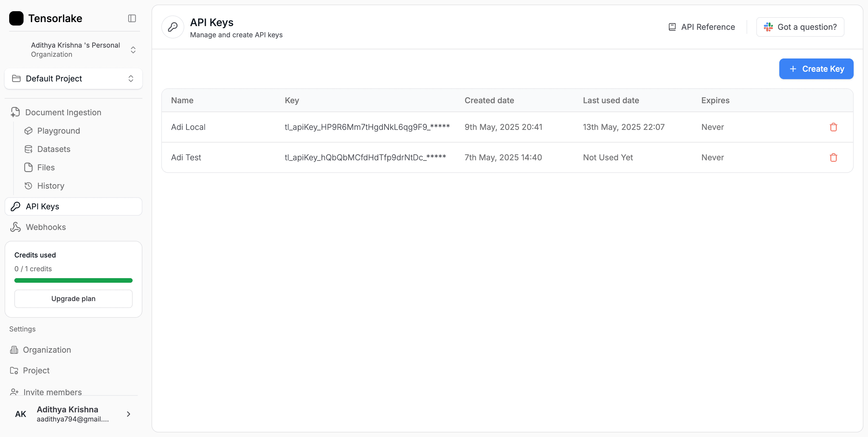Open Organization settings
868x437 pixels.
coord(47,350)
